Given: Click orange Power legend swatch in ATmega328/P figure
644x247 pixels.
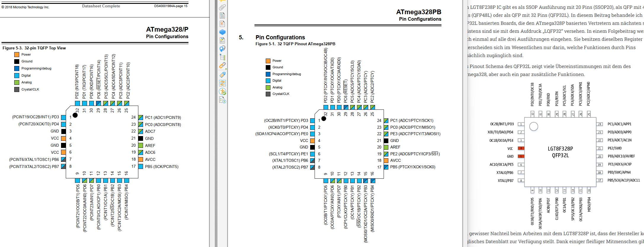Looking at the screenshot, I should 17,54.
